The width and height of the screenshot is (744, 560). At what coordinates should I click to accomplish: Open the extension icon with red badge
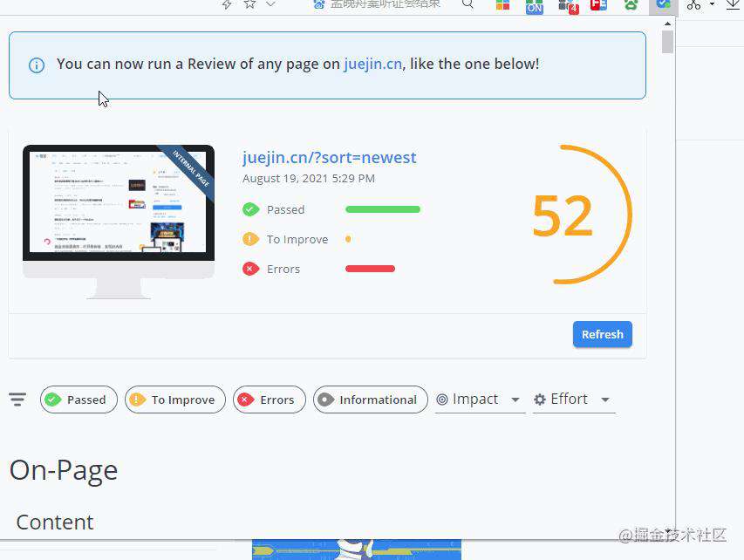569,6
